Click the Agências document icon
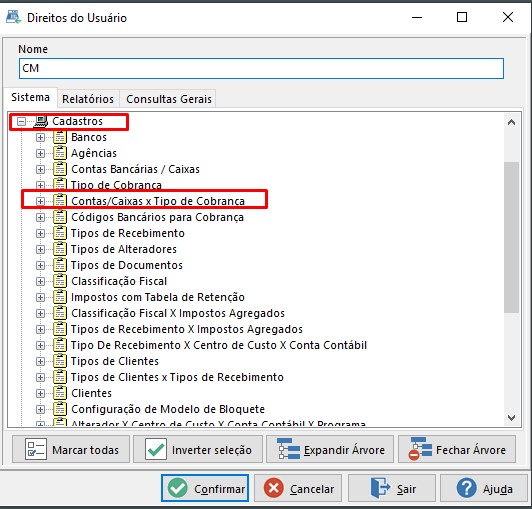532x509 pixels. pyautogui.click(x=60, y=153)
